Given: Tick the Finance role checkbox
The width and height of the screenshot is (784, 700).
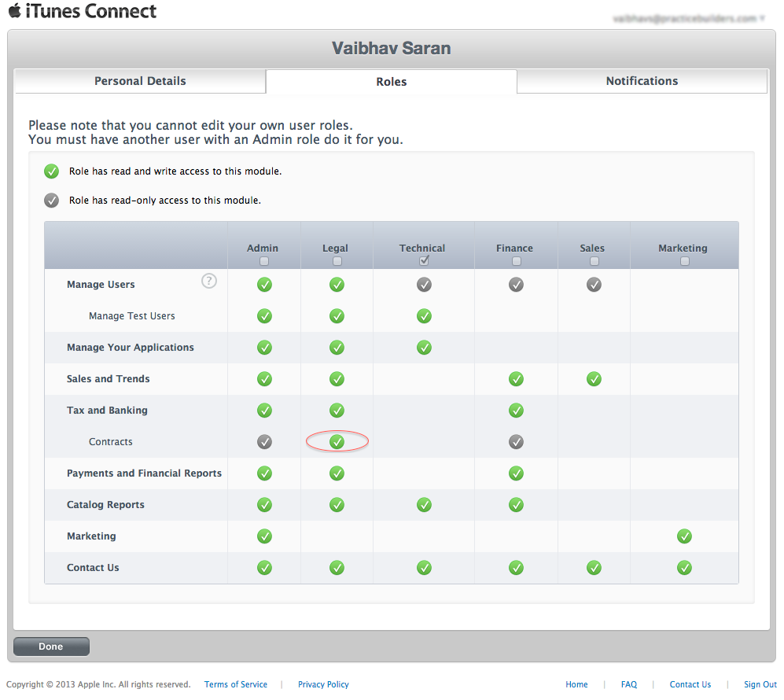Looking at the screenshot, I should tap(516, 261).
